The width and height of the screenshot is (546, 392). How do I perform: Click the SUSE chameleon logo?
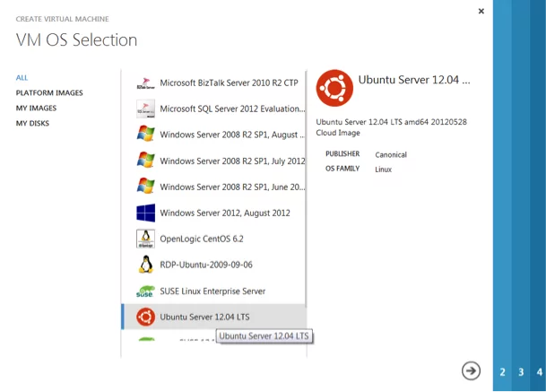tap(145, 292)
